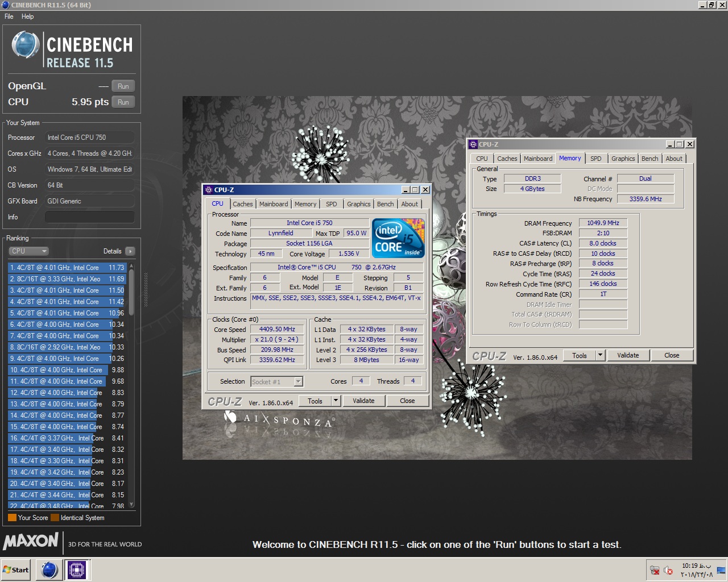This screenshot has height=582, width=728.
Task: Open About tab in Memory CPU-Z window
Action: (674, 159)
